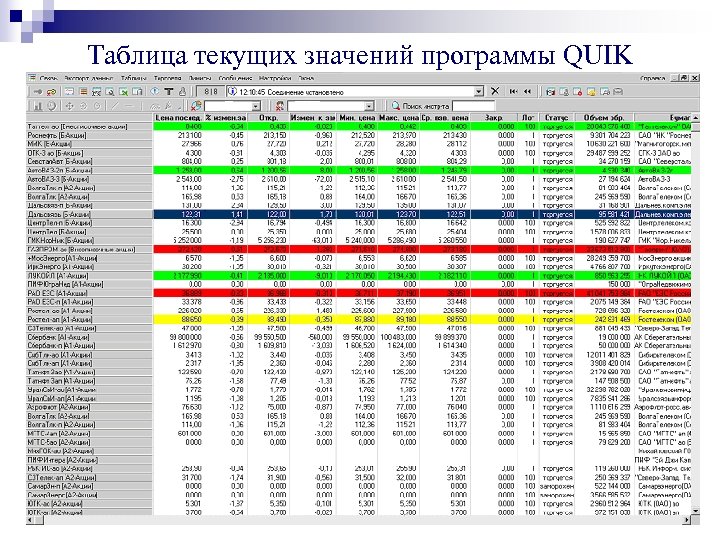Click the clock icon in second toolbar
This screenshot has height=540, width=720.
(51, 106)
